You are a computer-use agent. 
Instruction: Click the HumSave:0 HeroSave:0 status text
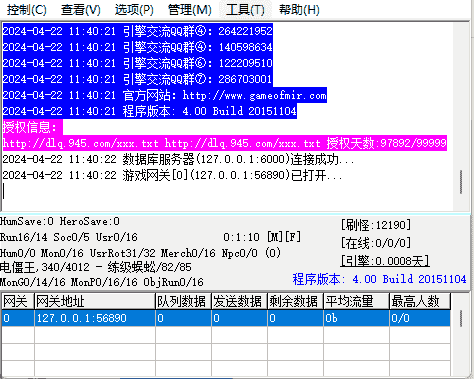click(60, 221)
